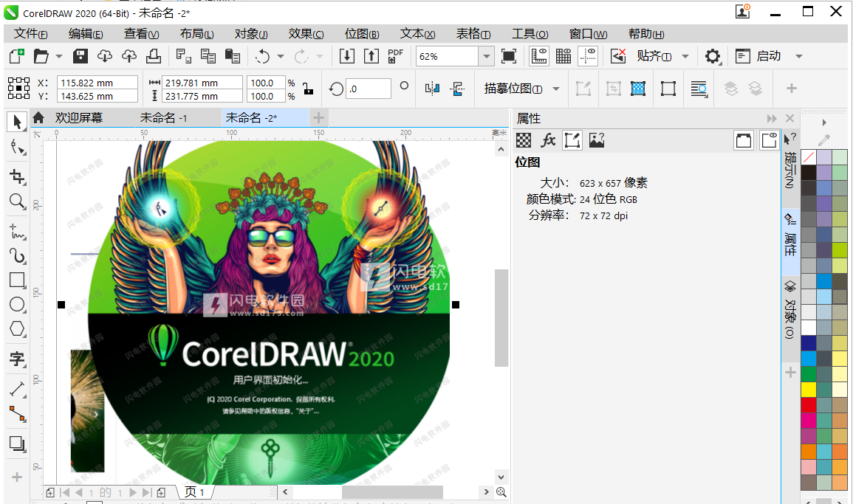Pick the red color swatch
The width and height of the screenshot is (853, 504).
(809, 405)
